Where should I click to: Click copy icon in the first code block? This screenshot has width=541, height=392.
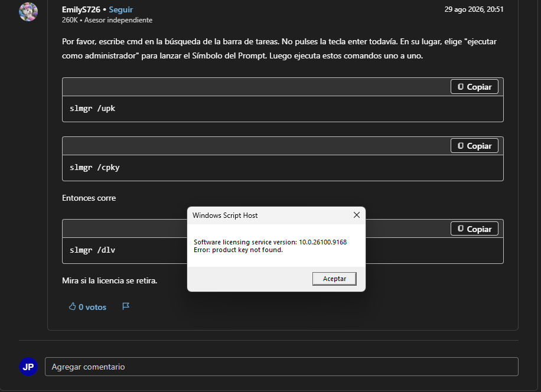pyautogui.click(x=460, y=87)
